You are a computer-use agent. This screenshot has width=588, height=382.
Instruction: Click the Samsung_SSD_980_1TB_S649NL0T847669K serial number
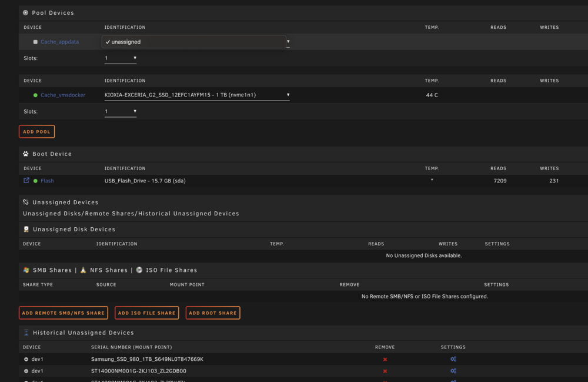click(x=147, y=359)
